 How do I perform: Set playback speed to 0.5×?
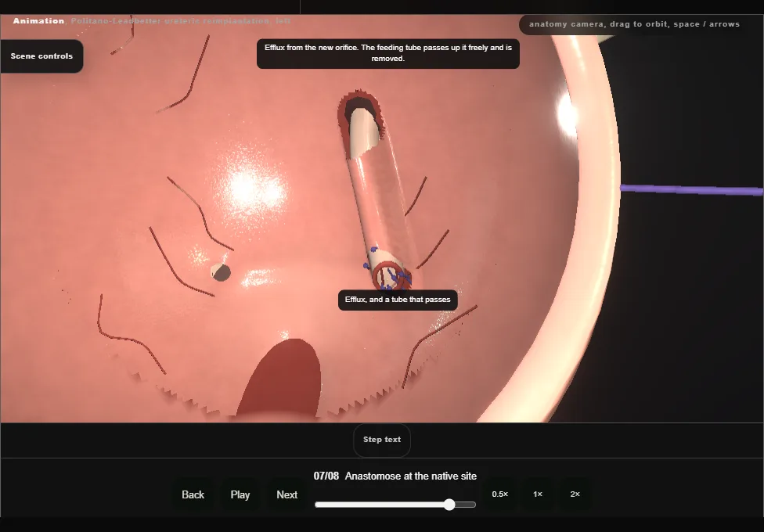[500, 494]
